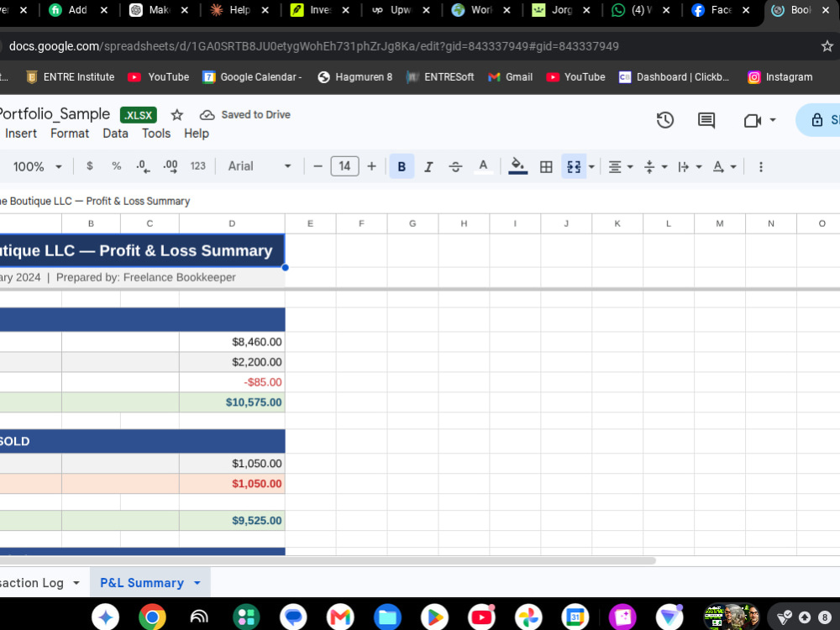Open the Transaction Log tab options arrow
Image resolution: width=840 pixels, height=630 pixels.
coord(76,583)
